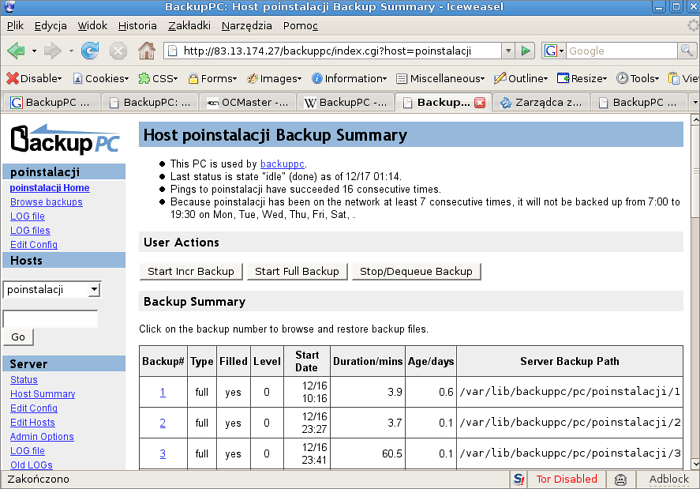Open the Browse backups link
The image size is (700, 489).
[x=46, y=202]
